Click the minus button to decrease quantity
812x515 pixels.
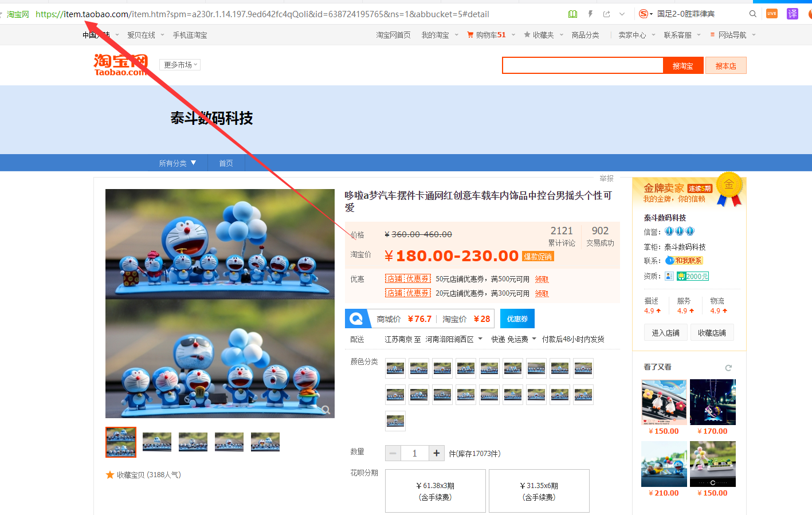(x=393, y=453)
